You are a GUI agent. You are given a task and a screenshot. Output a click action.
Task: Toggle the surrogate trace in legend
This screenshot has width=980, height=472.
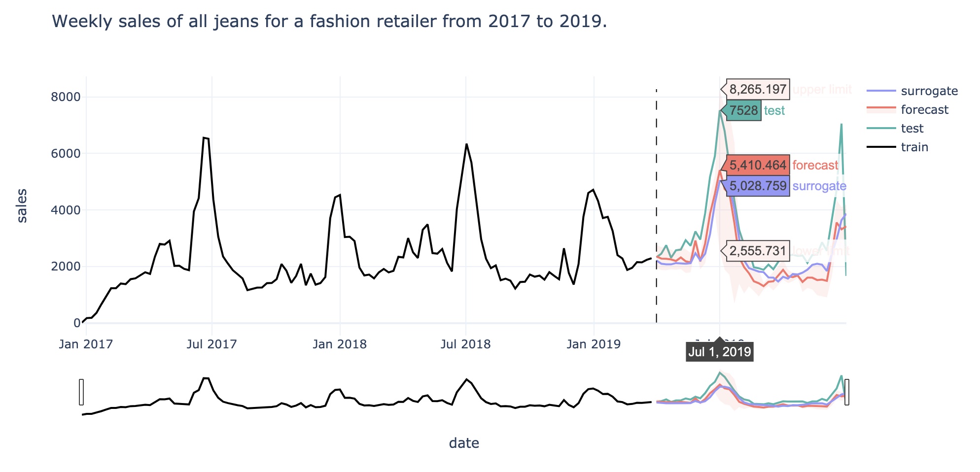(x=912, y=91)
